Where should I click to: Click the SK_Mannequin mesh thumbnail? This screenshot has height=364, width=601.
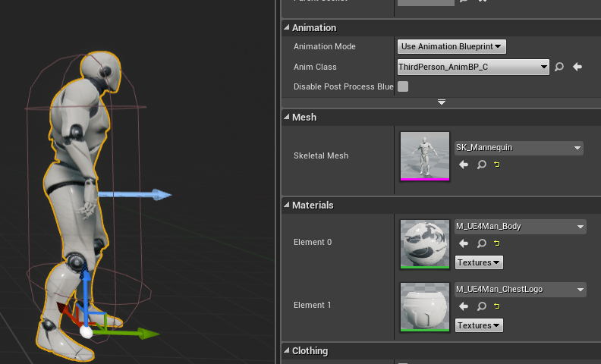point(425,156)
